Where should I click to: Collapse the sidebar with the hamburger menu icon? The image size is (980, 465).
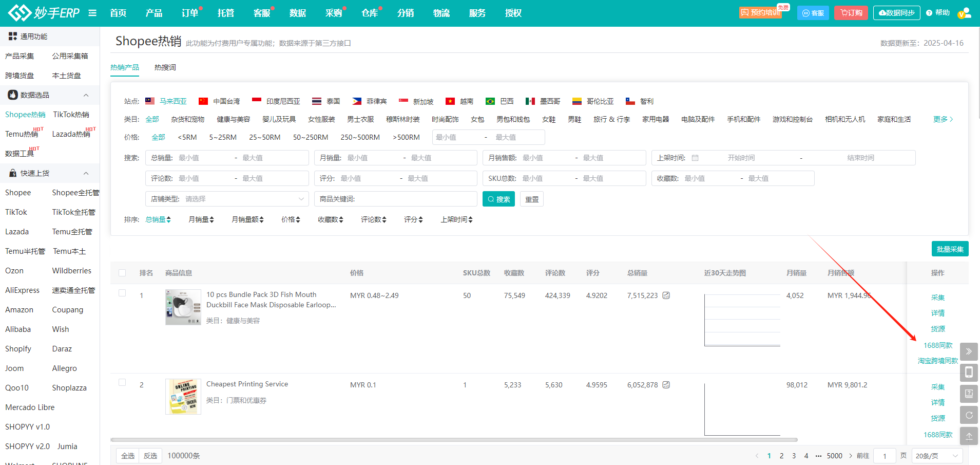pos(92,13)
